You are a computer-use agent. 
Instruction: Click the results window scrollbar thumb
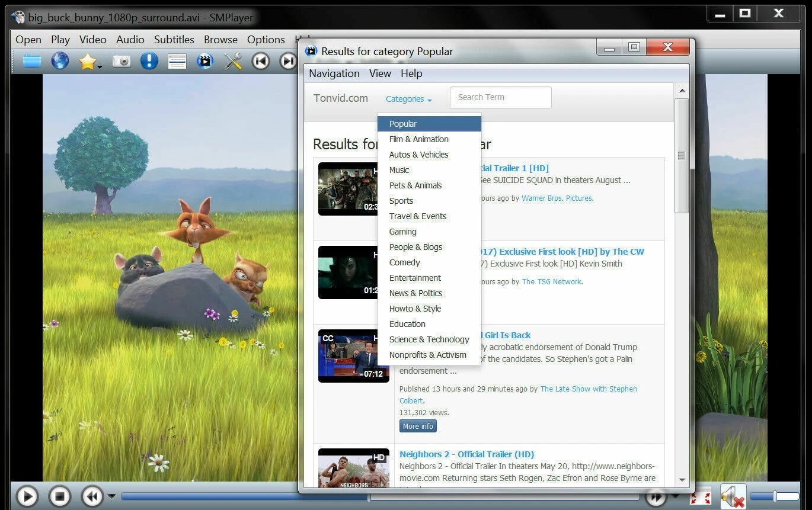[x=682, y=156]
